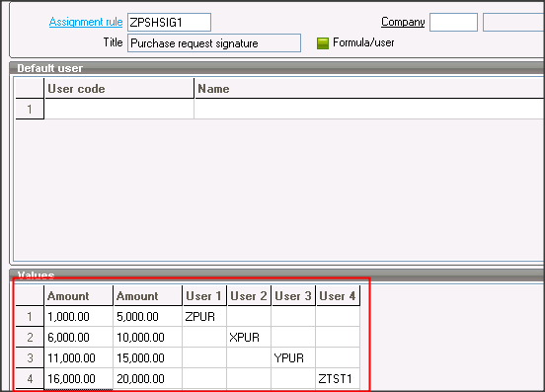Click the 20,000.00 amount cell
The width and height of the screenshot is (545, 392).
click(148, 378)
